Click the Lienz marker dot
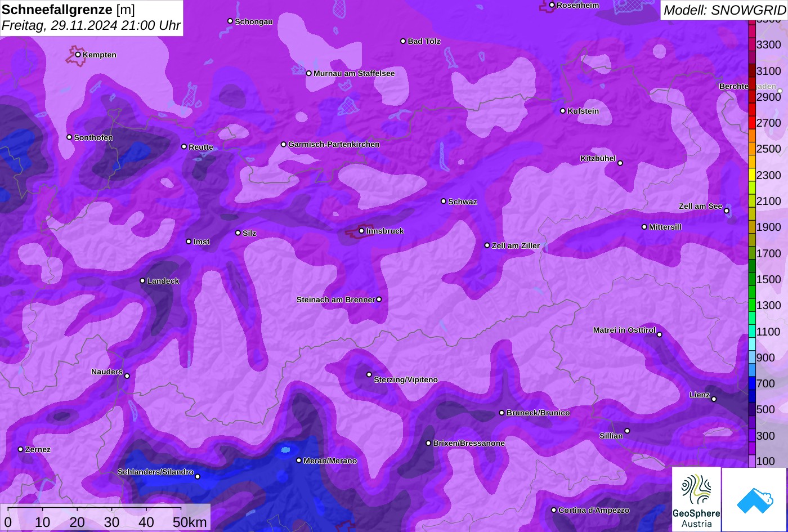The height and width of the screenshot is (532, 788). pyautogui.click(x=714, y=399)
